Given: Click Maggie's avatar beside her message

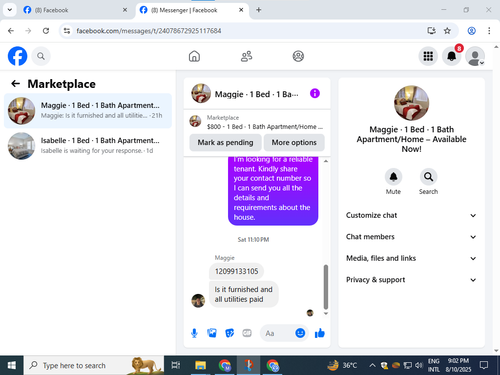Looking at the screenshot, I should point(198,301).
